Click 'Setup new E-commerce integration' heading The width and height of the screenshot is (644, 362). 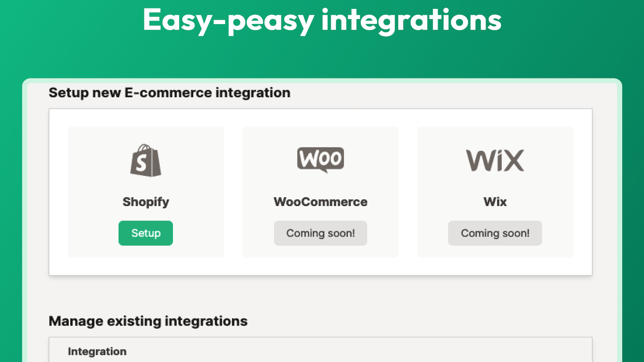click(x=169, y=93)
